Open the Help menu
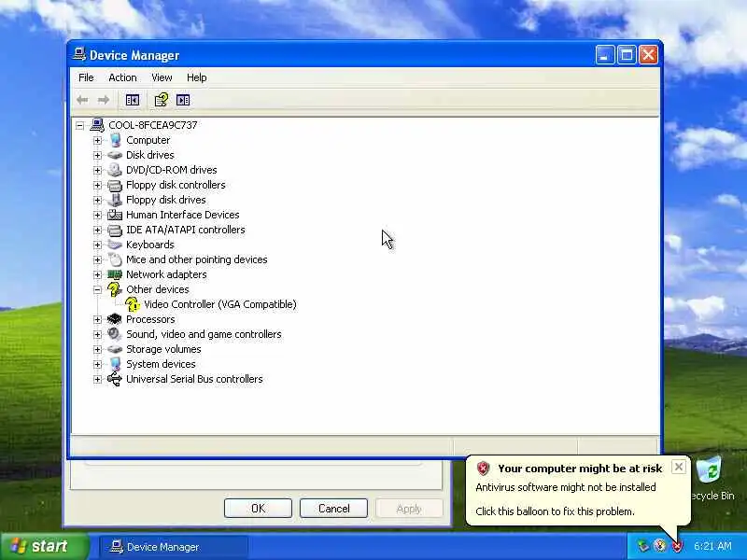 click(x=196, y=77)
